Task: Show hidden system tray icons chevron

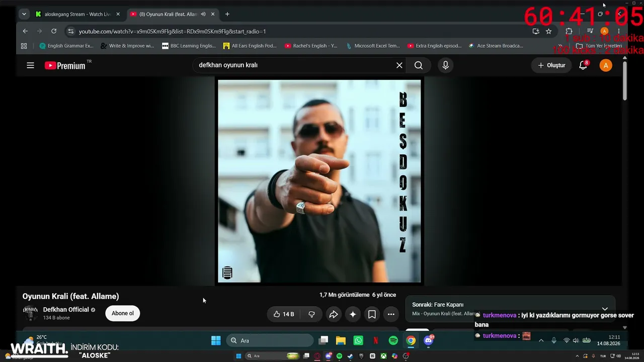Action: click(541, 340)
